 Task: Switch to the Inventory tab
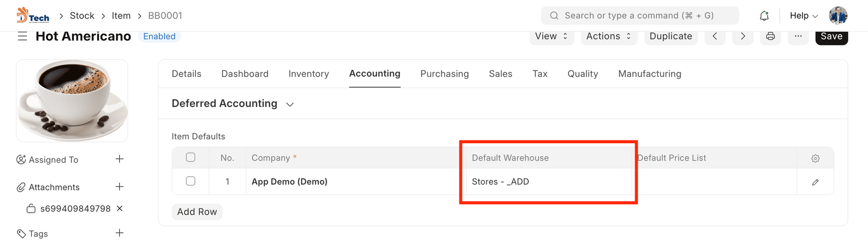click(x=308, y=74)
